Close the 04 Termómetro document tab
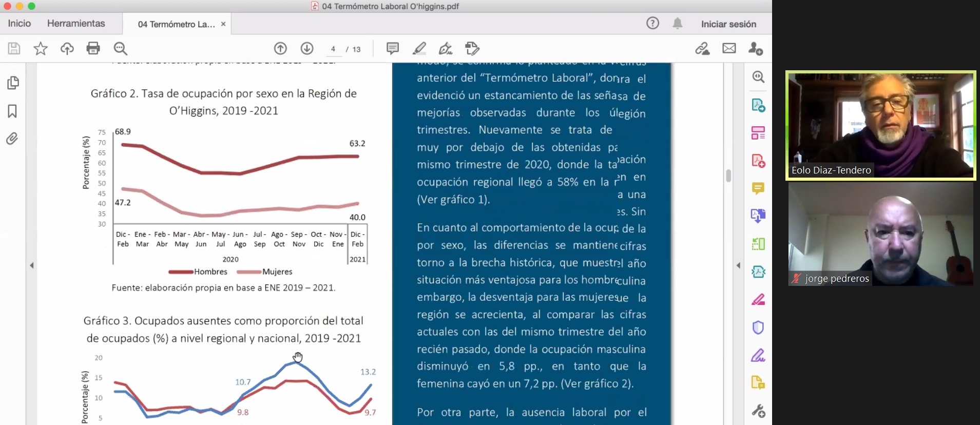 (x=223, y=24)
